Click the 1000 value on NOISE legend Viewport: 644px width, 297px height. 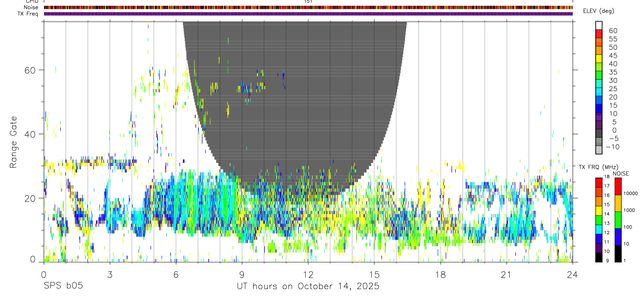pos(629,210)
